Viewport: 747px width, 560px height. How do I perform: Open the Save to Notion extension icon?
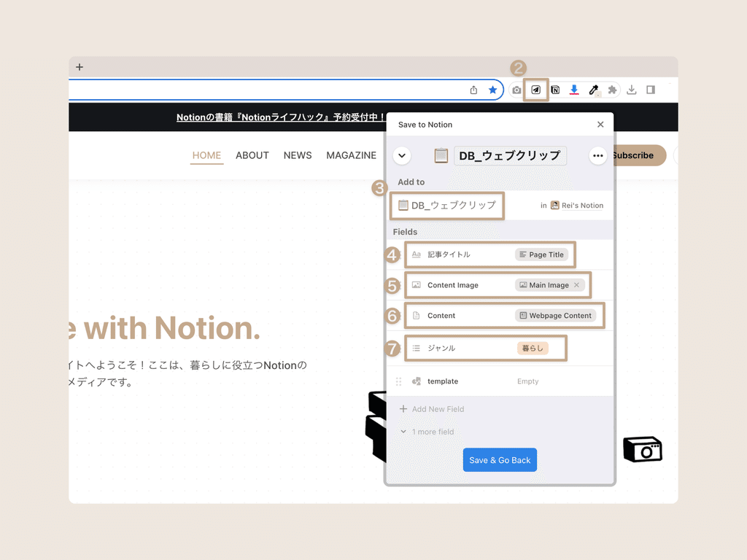pos(536,90)
